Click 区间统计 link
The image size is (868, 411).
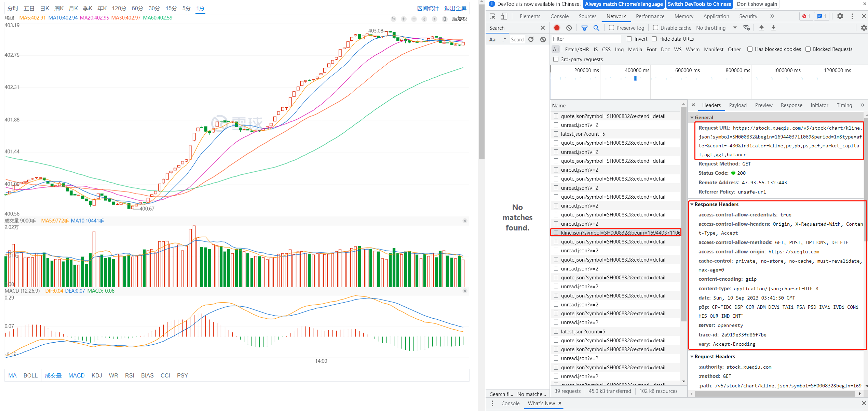(x=428, y=8)
